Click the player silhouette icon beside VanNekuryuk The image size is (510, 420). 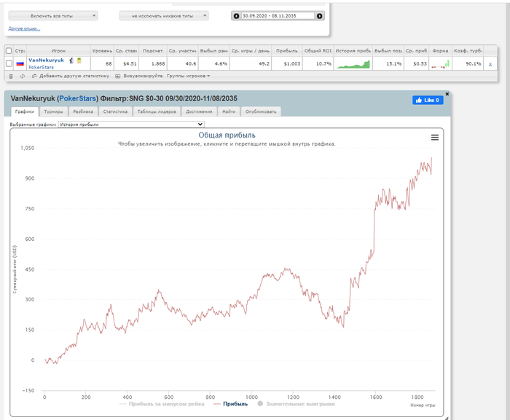(x=71, y=60)
